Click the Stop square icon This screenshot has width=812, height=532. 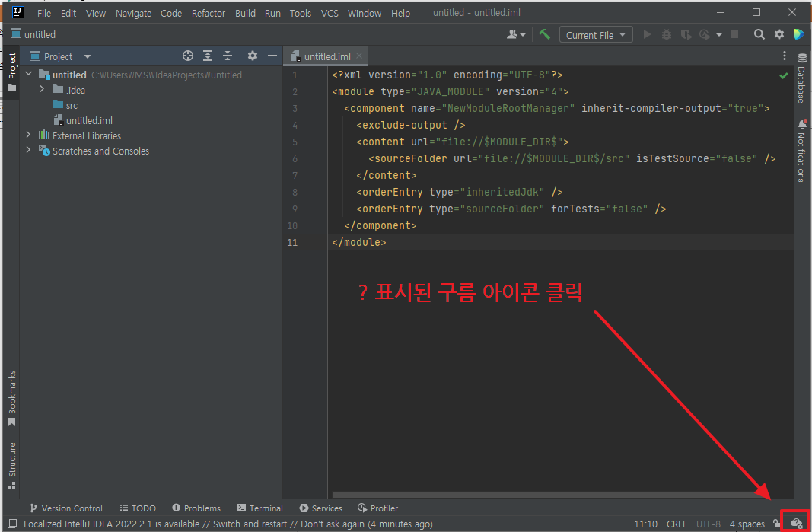point(734,35)
